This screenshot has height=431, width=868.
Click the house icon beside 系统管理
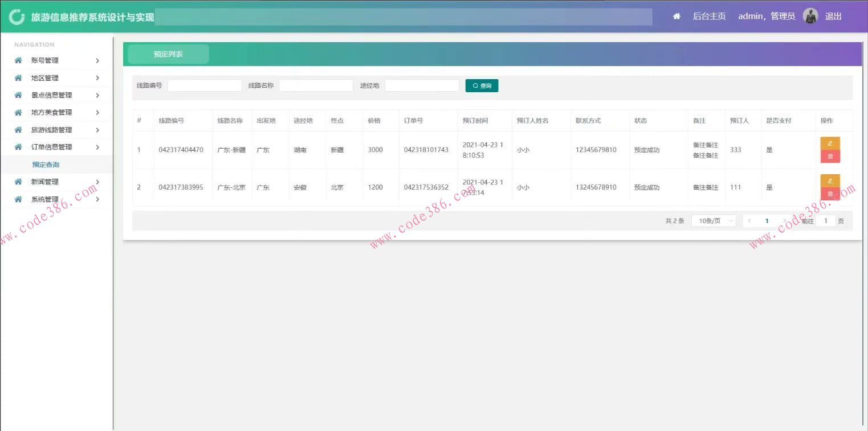pyautogui.click(x=18, y=199)
